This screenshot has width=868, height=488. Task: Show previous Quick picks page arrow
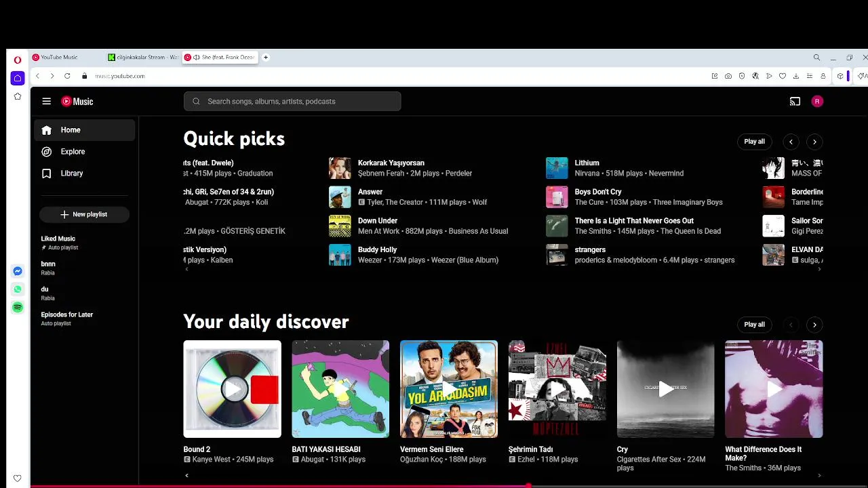click(x=791, y=142)
